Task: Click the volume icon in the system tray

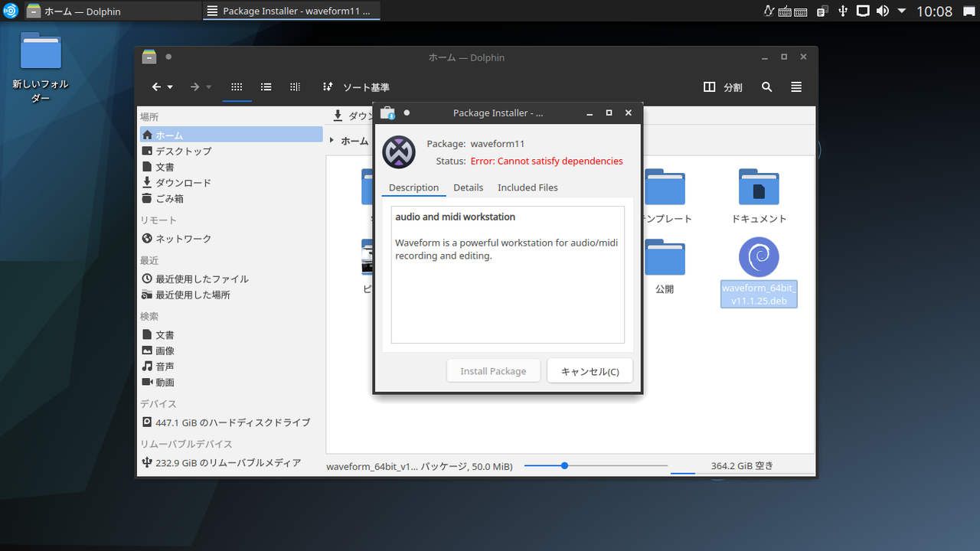Action: tap(882, 11)
